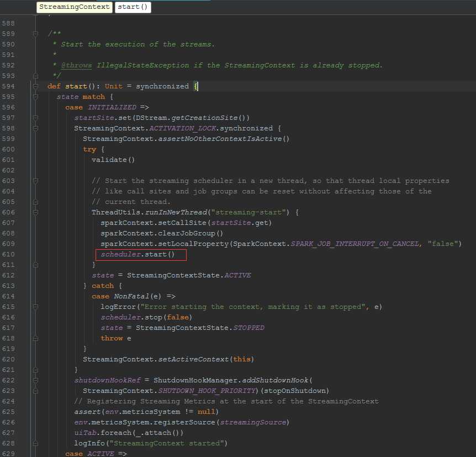Click line number 610 in gutter

pyautogui.click(x=8, y=254)
